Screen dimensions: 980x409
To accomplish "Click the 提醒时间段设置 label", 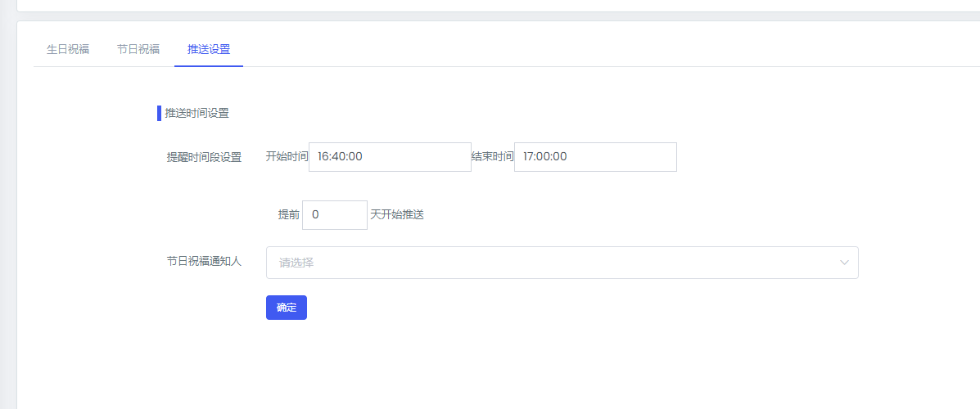I will tap(204, 157).
